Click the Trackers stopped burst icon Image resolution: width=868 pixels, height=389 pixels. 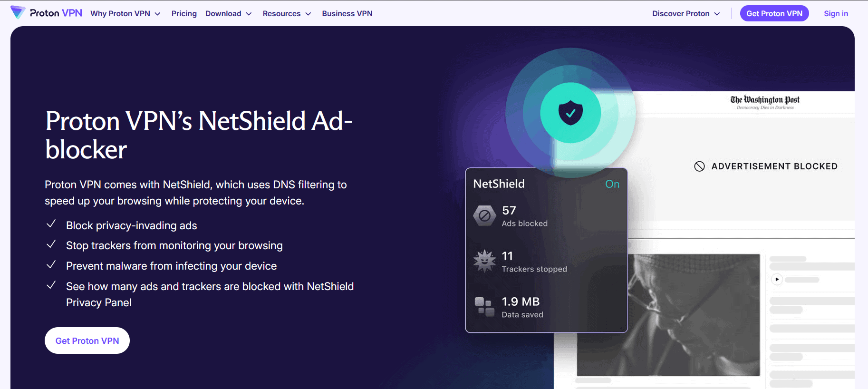coord(484,261)
